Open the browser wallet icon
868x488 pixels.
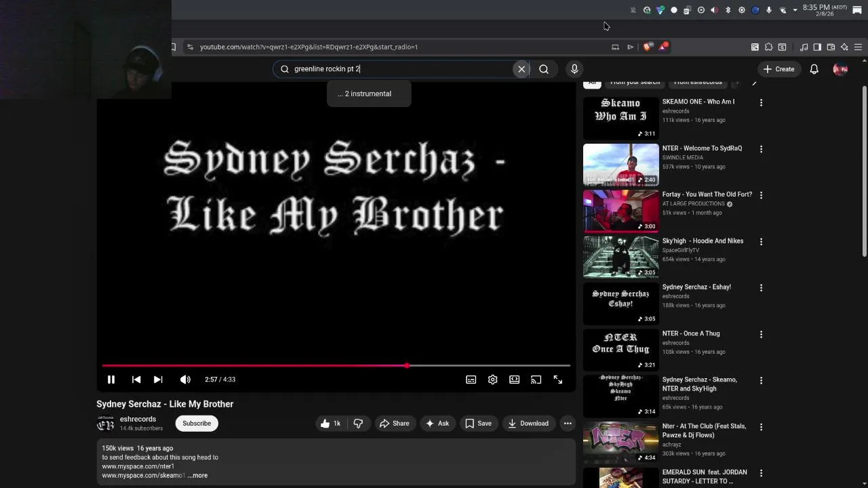(x=831, y=47)
